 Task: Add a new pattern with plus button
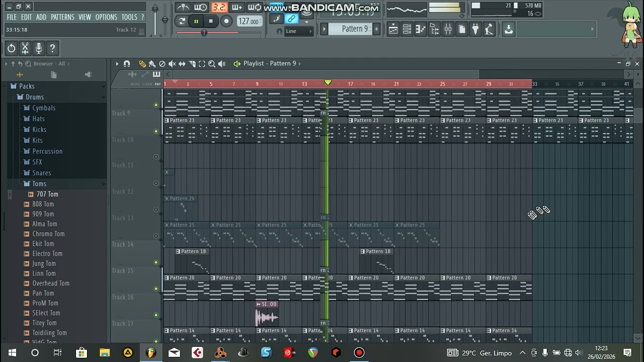pos(376,29)
